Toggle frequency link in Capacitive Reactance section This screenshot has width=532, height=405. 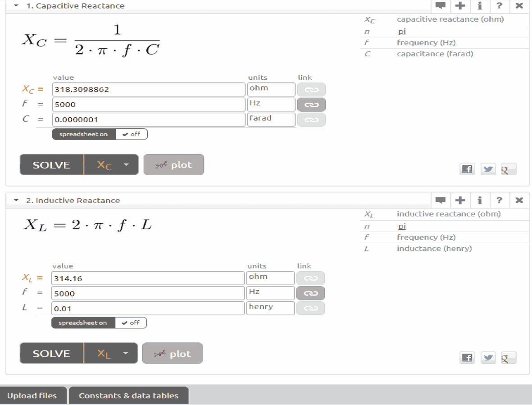(x=311, y=105)
